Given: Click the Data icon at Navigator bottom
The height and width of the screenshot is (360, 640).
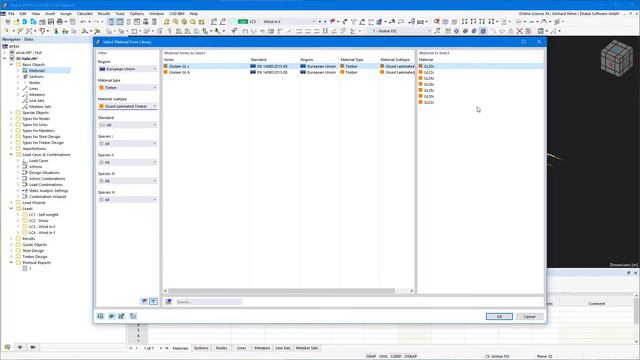Looking at the screenshot, I should coord(7,347).
